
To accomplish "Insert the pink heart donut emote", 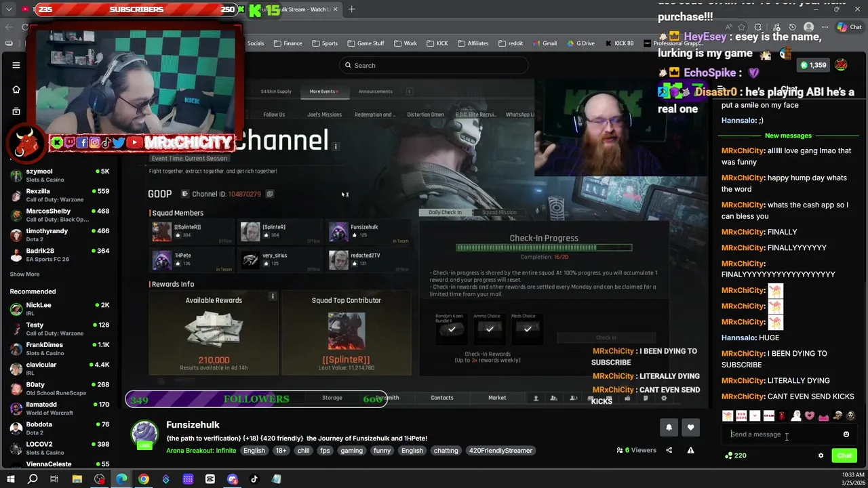I will pyautogui.click(x=810, y=415).
